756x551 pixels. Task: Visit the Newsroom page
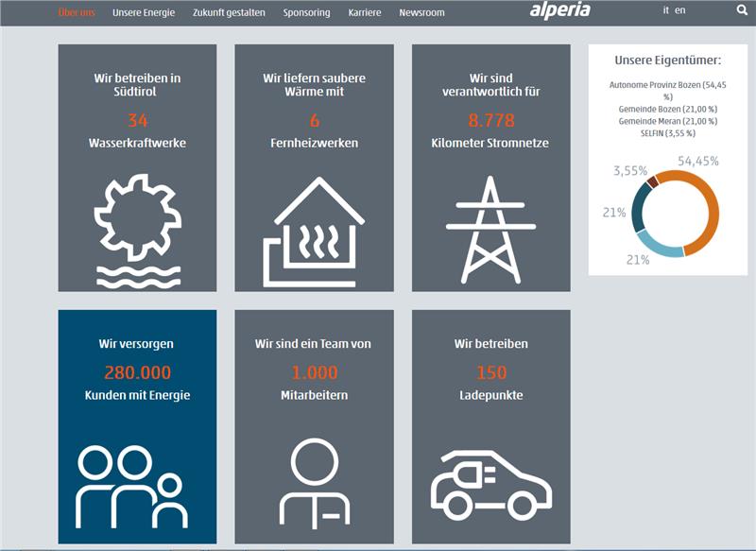tap(421, 13)
